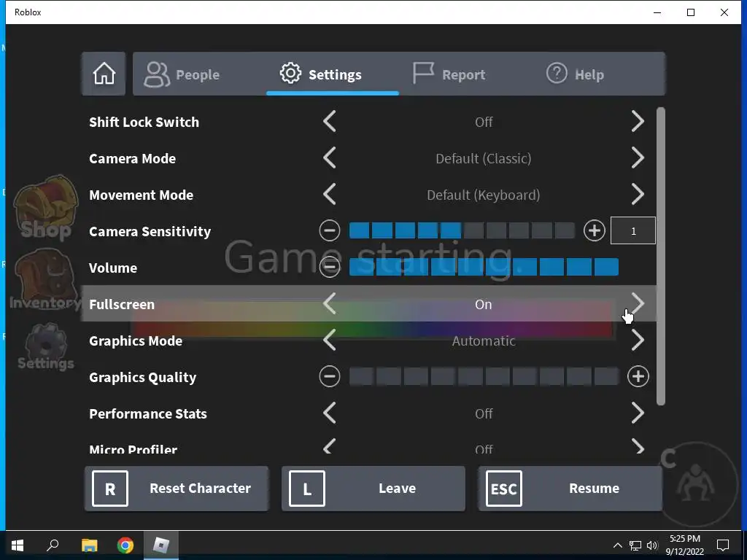Open the system volume tray icon
Screen dimensions: 747x560
point(652,545)
